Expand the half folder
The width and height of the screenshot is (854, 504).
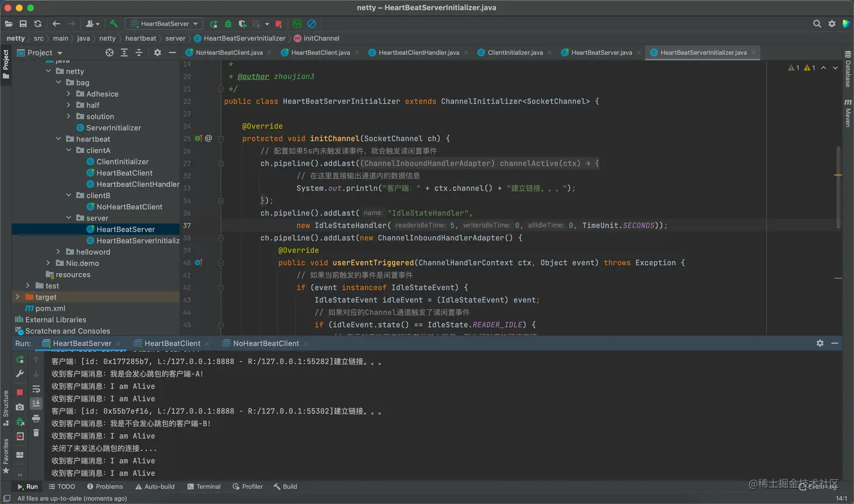click(69, 105)
